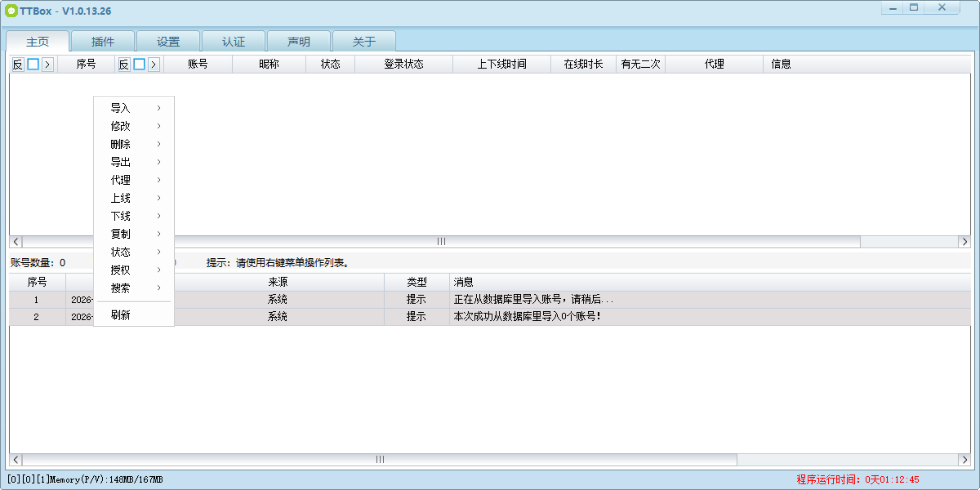Image resolution: width=980 pixels, height=490 pixels.
Task: Click the second 反 invert-selection icon near 账号
Action: [x=123, y=64]
